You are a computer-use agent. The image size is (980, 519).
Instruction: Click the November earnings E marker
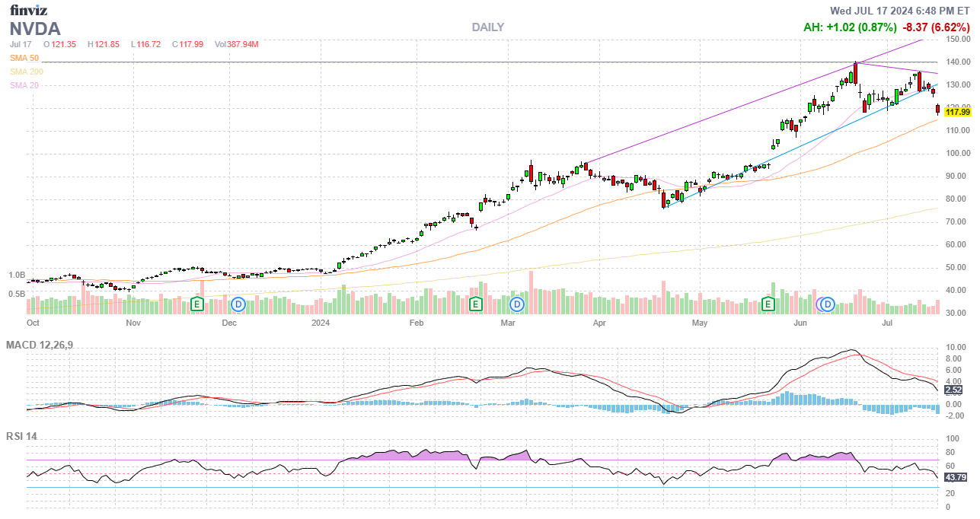196,304
